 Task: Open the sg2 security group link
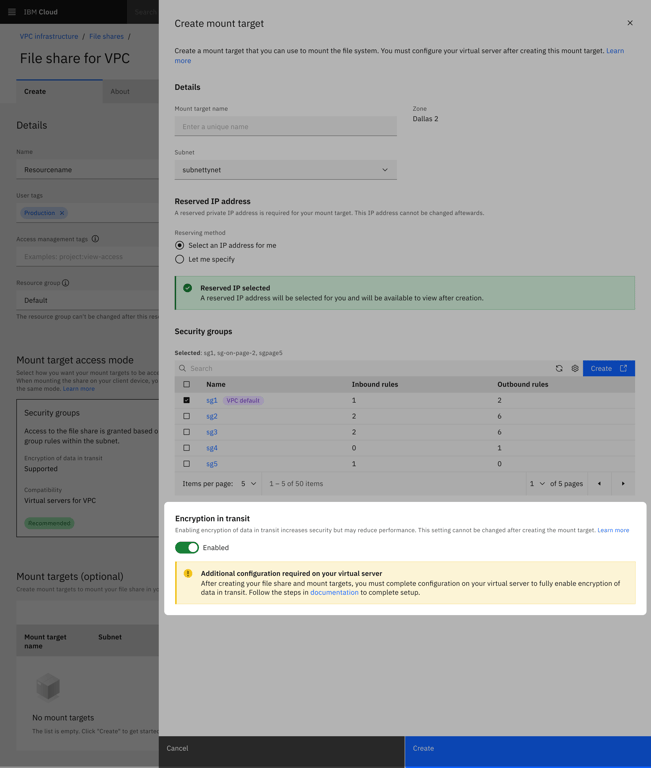(x=212, y=416)
